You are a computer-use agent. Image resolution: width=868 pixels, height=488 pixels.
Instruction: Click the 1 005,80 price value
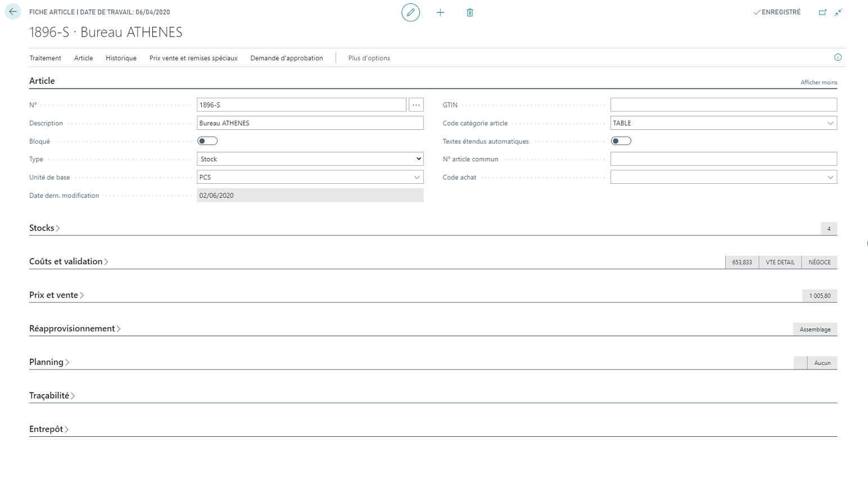(820, 296)
